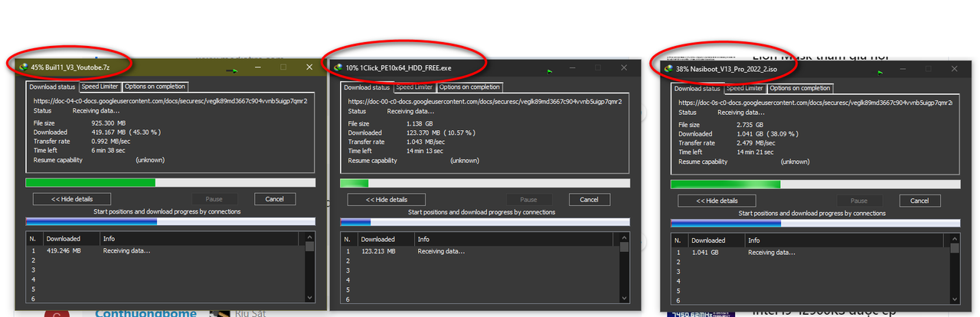Open Download status tab in Buil11_V3_Youtobe.7z window

tap(53, 87)
